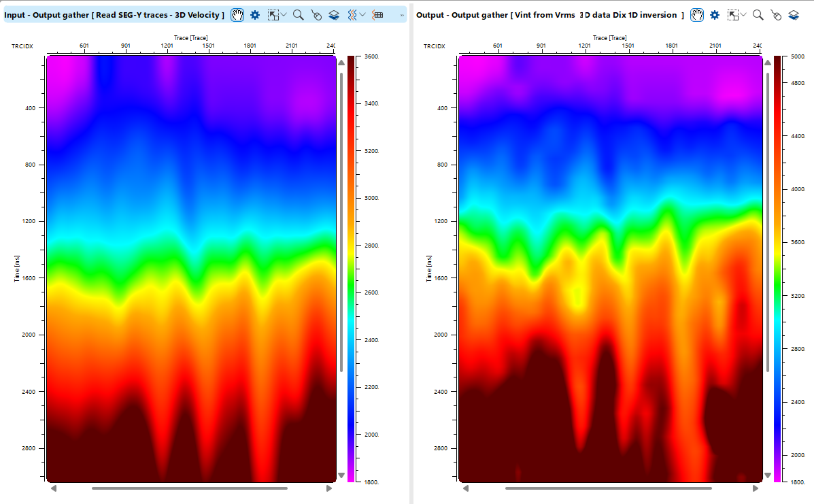Open layers icon in Input panel
Viewport: 814px width, 504px height.
point(334,15)
